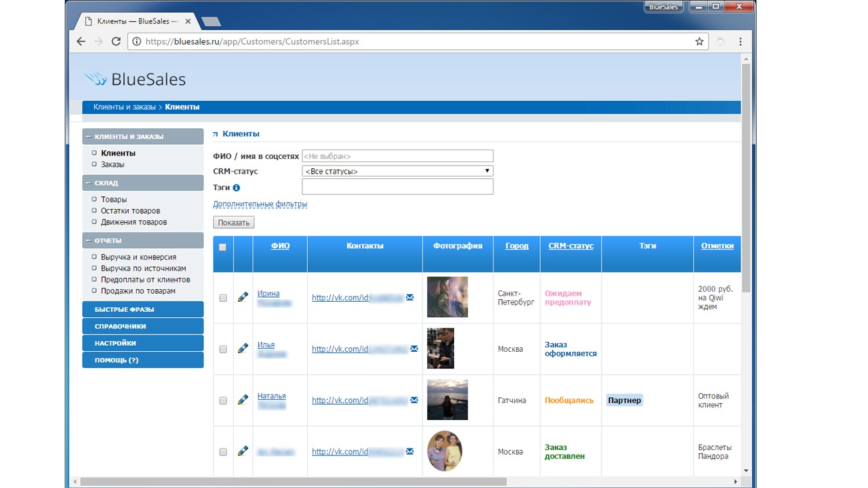Open the Chrome three-dot menu
This screenshot has width=868, height=488.
[740, 41]
